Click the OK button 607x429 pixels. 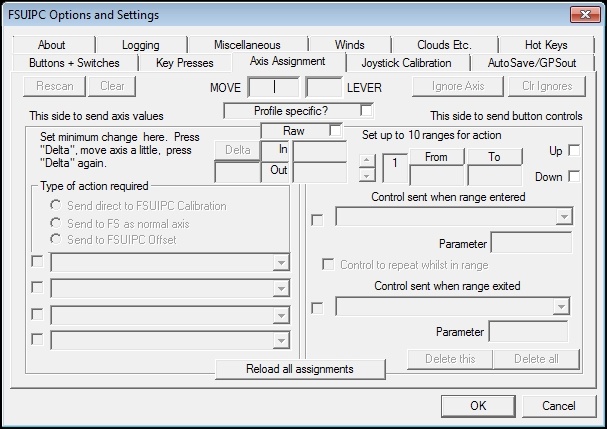coord(478,406)
